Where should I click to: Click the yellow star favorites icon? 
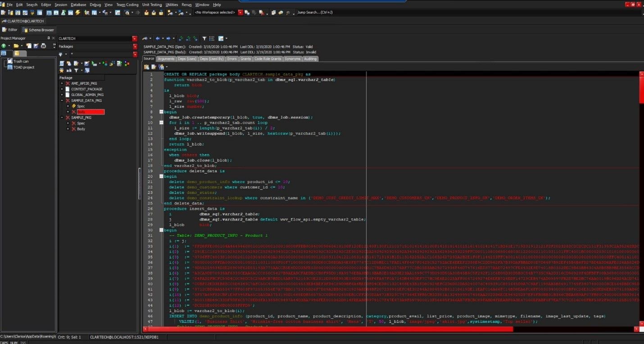(x=62, y=70)
